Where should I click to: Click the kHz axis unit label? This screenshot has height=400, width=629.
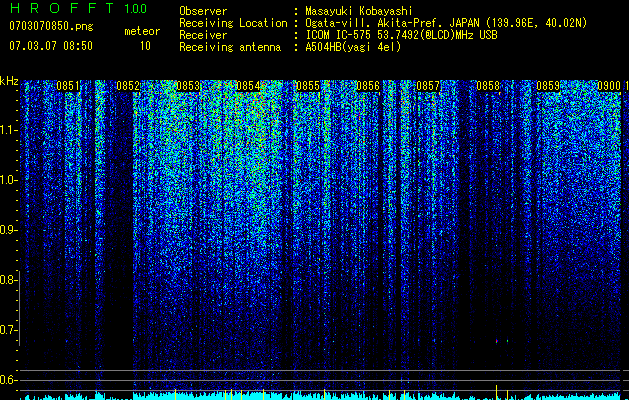tap(9, 81)
